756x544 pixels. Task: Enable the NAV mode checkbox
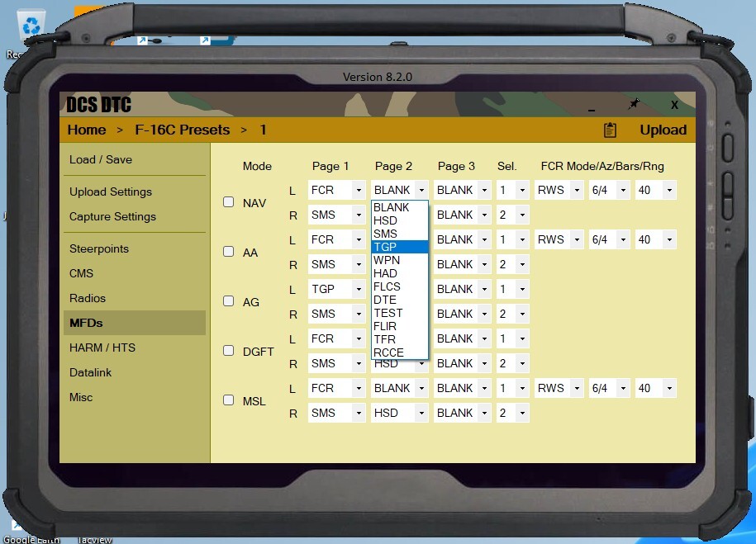pos(229,202)
